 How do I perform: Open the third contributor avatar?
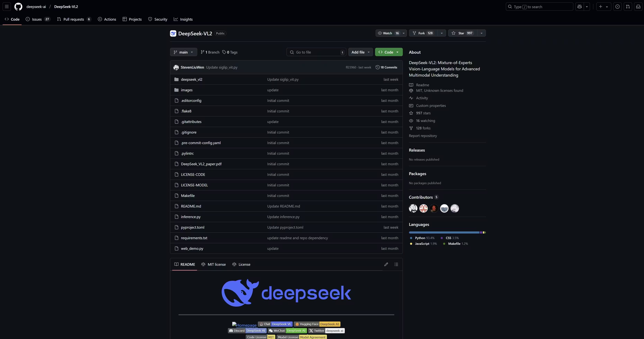(x=434, y=208)
